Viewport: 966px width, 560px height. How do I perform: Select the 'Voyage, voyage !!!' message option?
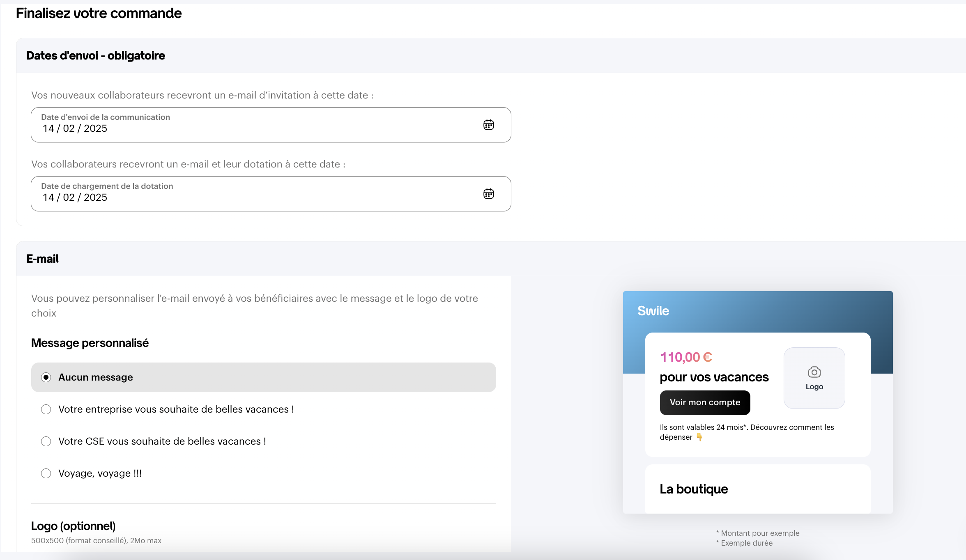[x=263, y=473]
